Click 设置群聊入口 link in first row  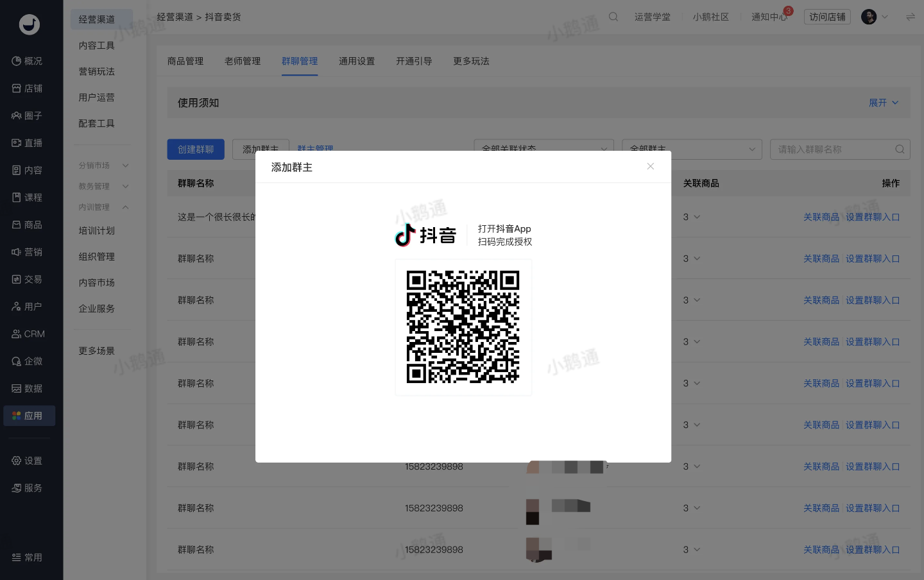coord(873,217)
